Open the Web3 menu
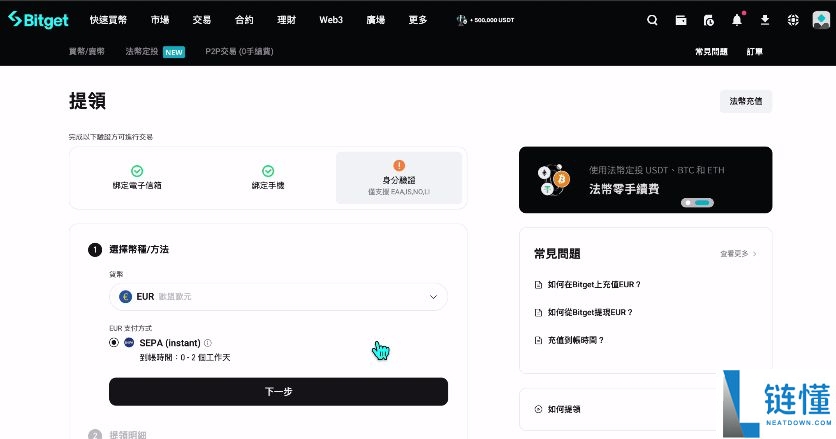Screen dimensions: 836x439 pyautogui.click(x=331, y=20)
